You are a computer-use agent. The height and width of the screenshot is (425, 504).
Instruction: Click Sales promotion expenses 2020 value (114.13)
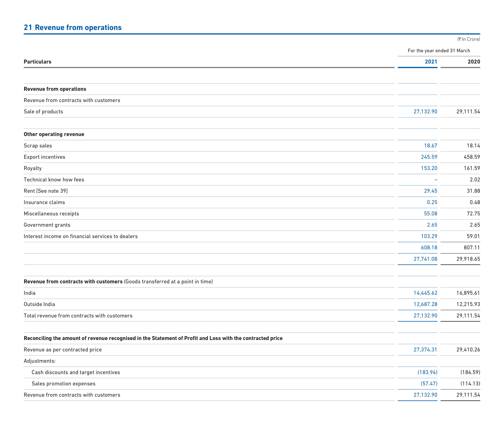pos(470,384)
